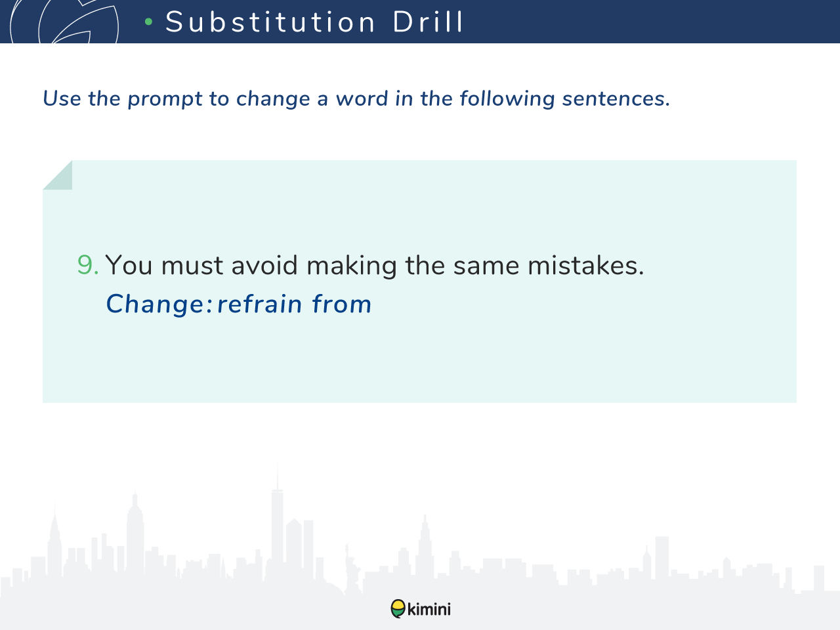Click the leaf emblem in header corner
The width and height of the screenshot is (840, 630).
[x=64, y=22]
